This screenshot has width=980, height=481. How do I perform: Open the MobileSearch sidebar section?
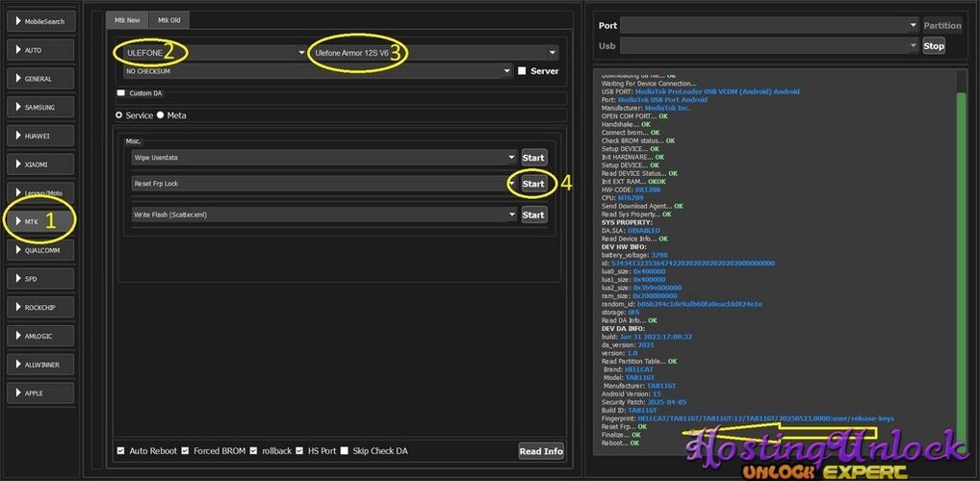tap(40, 21)
